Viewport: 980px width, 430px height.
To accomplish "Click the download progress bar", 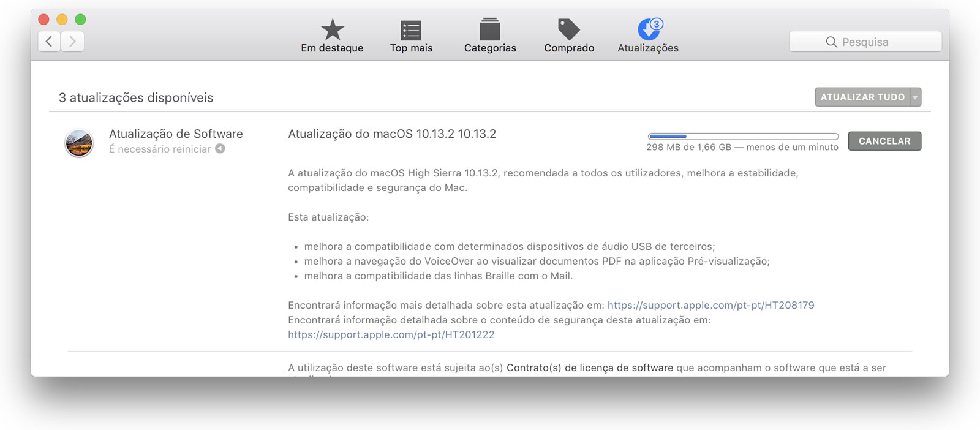I will click(x=743, y=137).
